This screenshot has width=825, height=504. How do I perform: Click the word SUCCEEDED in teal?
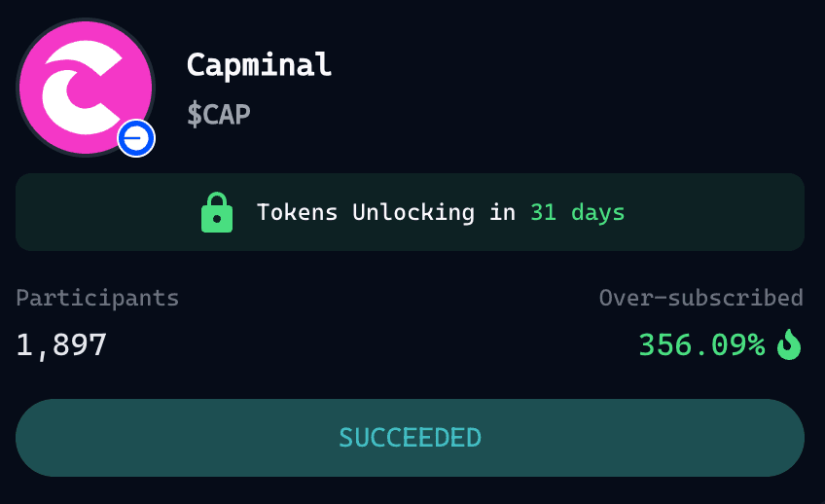pyautogui.click(x=410, y=438)
